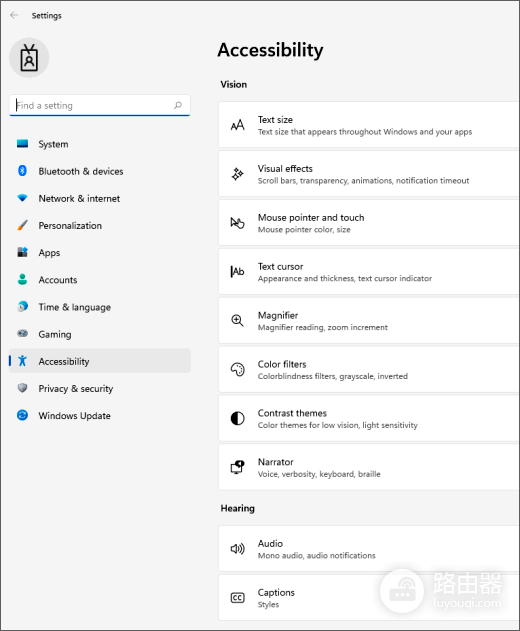Click the Time & language globe icon

[x=23, y=307]
